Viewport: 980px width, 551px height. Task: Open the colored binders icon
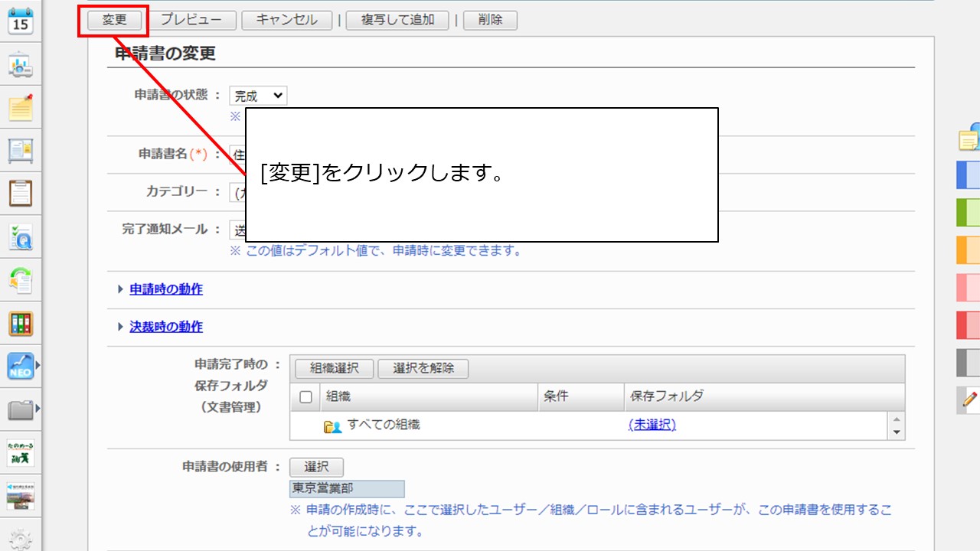pos(21,324)
